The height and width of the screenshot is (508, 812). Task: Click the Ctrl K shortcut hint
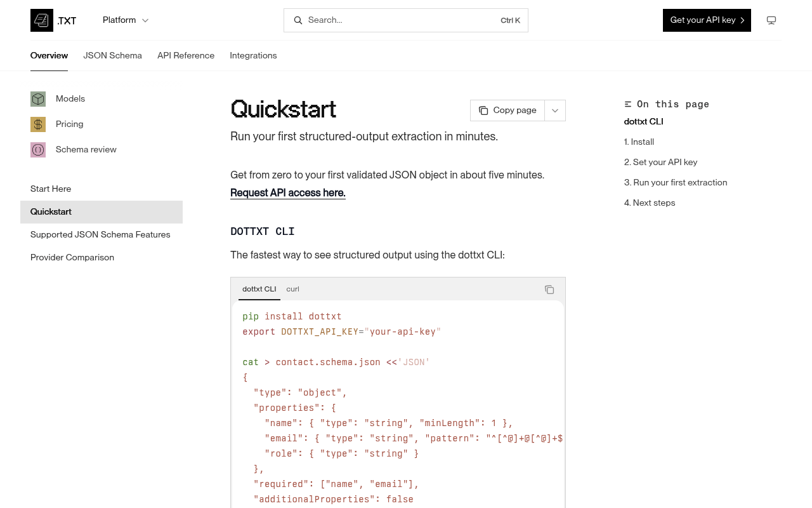(511, 20)
